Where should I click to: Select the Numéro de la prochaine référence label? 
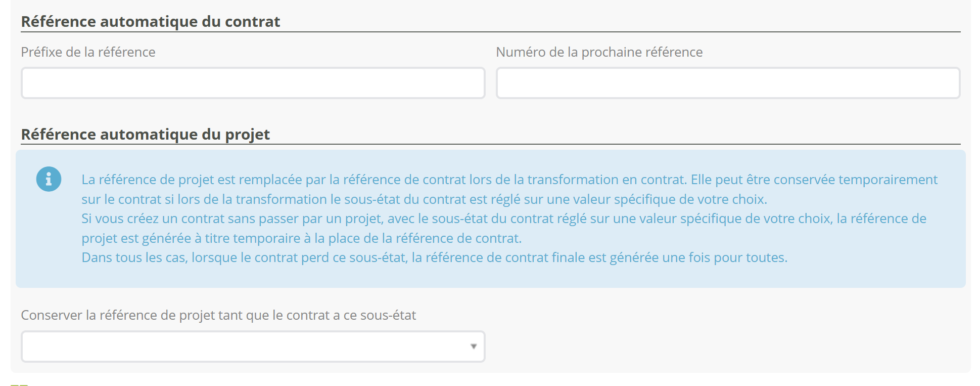tap(599, 52)
